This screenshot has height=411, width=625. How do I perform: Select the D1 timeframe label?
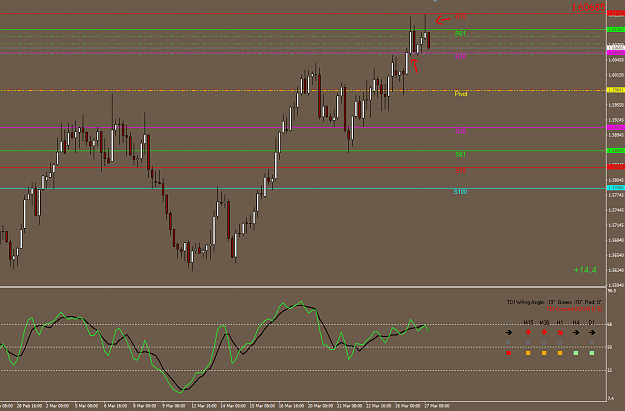click(x=592, y=323)
